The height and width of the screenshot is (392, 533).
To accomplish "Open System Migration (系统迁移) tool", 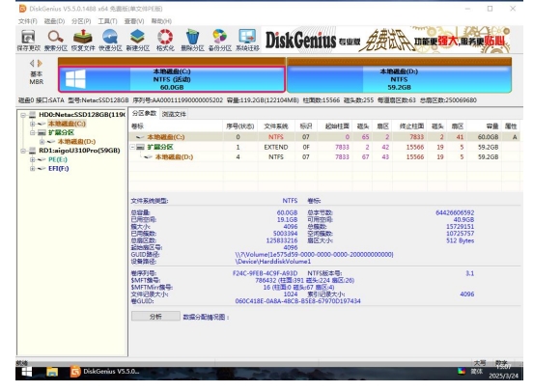I will (x=247, y=41).
